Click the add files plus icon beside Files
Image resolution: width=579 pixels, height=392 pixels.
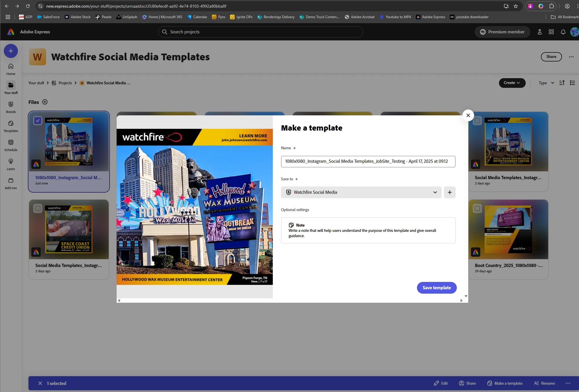pos(45,102)
